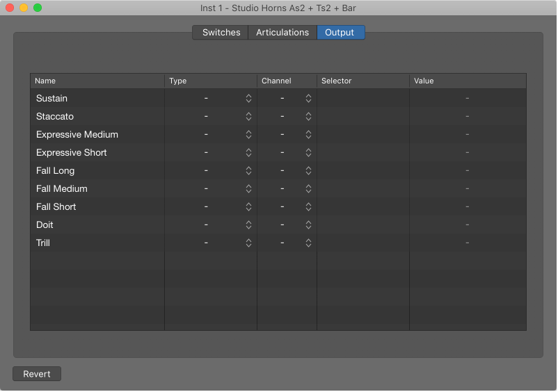Image resolution: width=558 pixels, height=392 pixels.
Task: Click the Type column header
Action: [x=211, y=81]
